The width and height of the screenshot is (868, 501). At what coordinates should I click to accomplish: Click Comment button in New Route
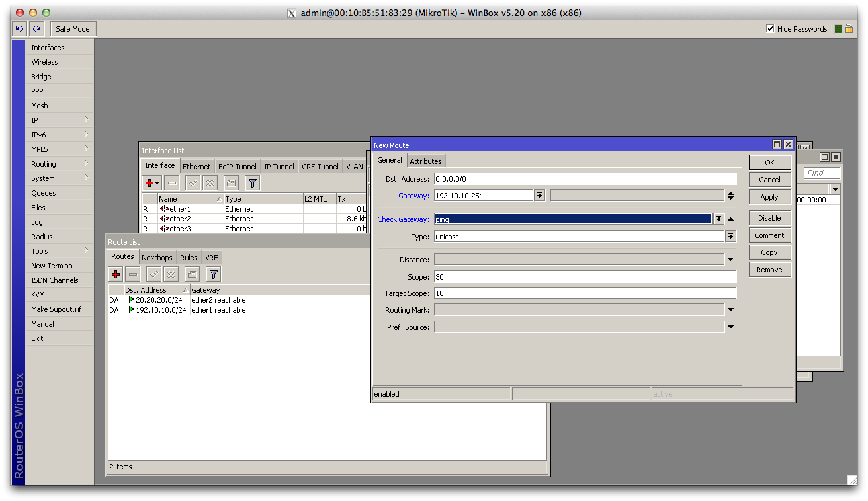pyautogui.click(x=769, y=235)
